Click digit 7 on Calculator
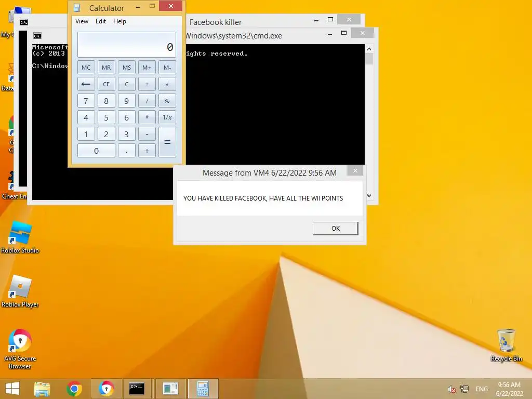The width and height of the screenshot is (532, 399). click(x=86, y=101)
